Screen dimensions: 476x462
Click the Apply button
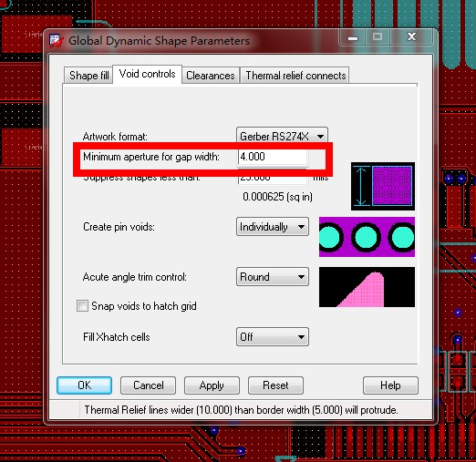coord(212,385)
